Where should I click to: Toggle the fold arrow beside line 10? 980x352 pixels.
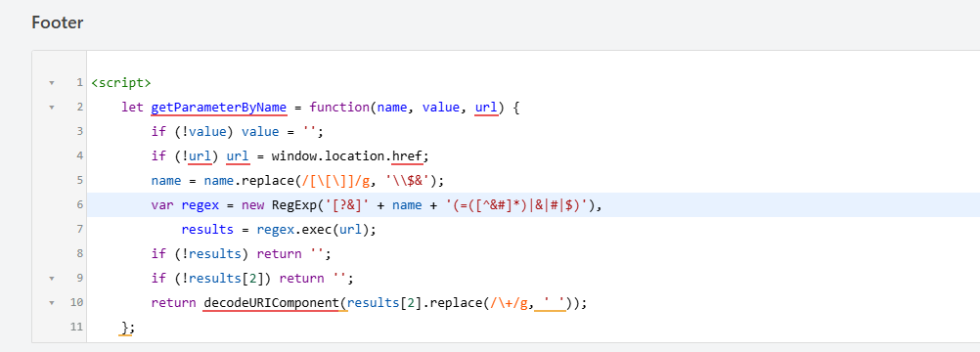[51, 302]
